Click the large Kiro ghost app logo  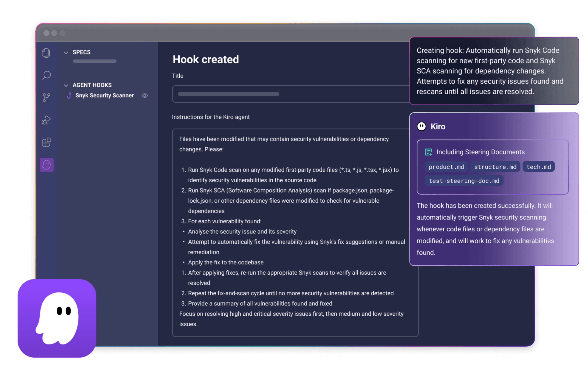[x=57, y=318]
